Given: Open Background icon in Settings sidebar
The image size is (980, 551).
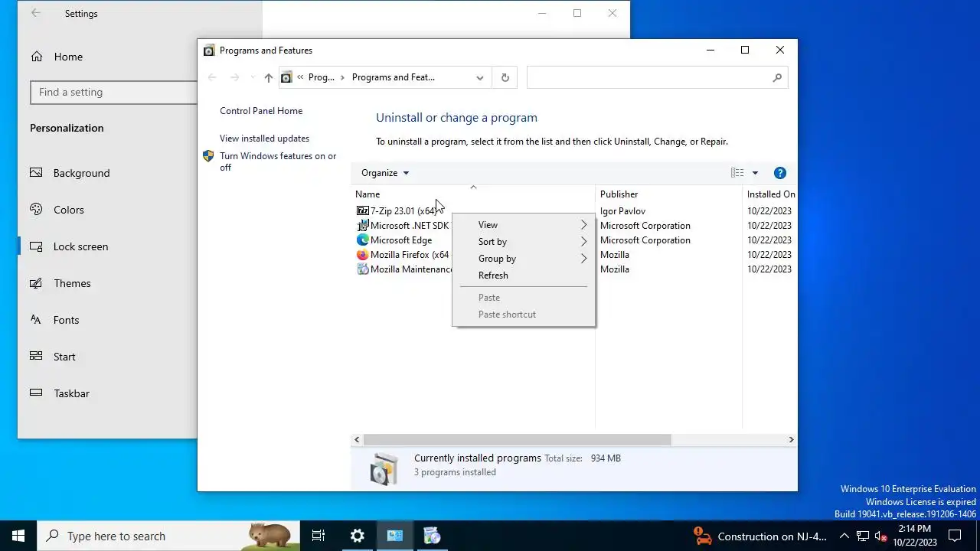Looking at the screenshot, I should pyautogui.click(x=36, y=173).
